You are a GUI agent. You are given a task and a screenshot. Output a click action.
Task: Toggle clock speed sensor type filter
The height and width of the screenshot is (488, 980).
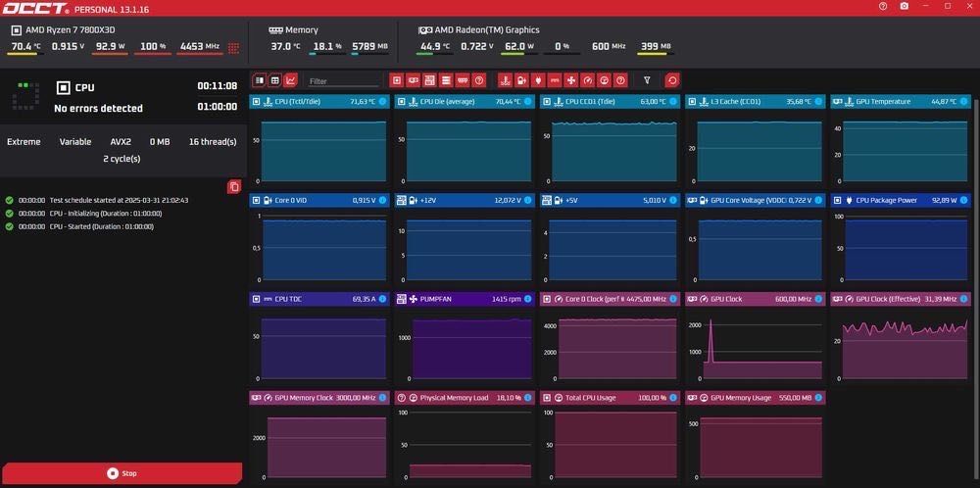point(587,80)
